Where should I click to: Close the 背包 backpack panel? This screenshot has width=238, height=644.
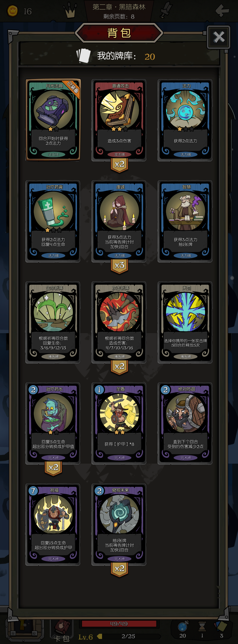[219, 37]
